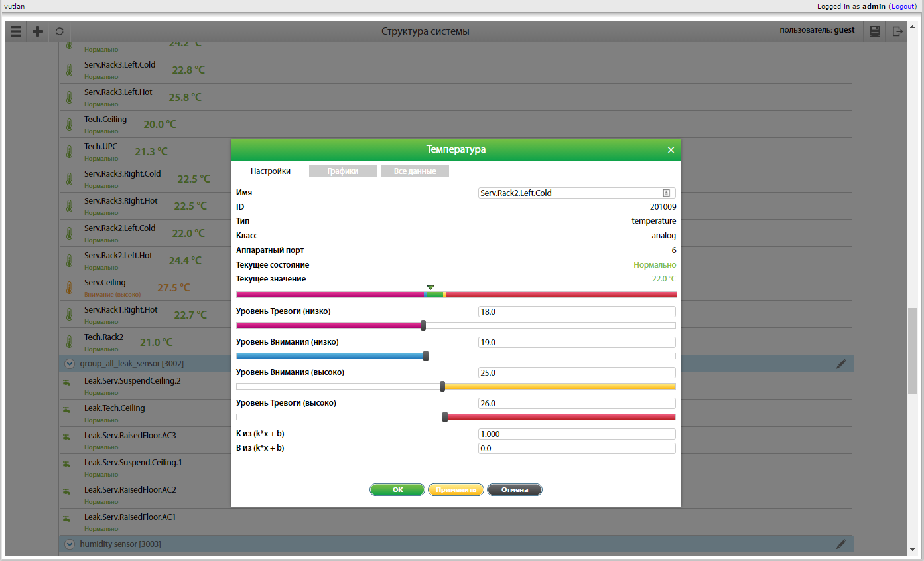Click the K из (k*x + b) field

click(577, 434)
